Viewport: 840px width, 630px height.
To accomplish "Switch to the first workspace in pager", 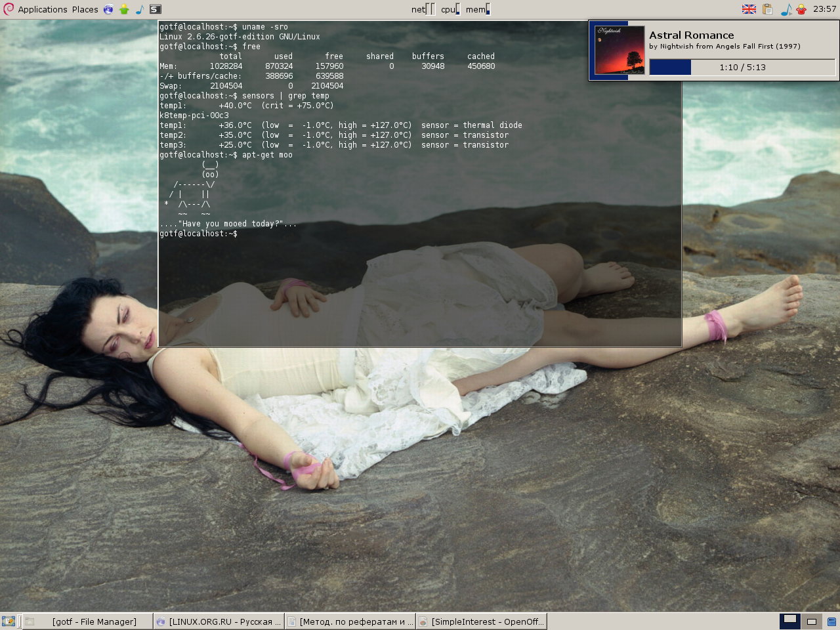I will pyautogui.click(x=790, y=621).
